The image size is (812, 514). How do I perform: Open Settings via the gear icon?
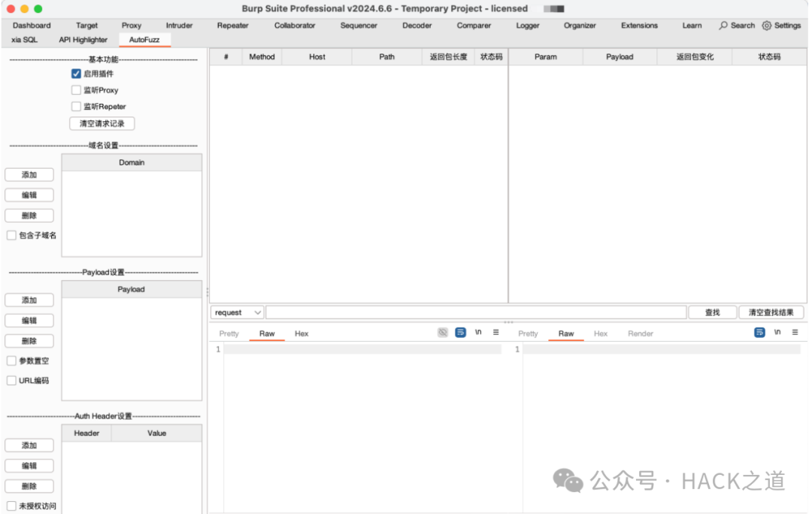pos(766,26)
